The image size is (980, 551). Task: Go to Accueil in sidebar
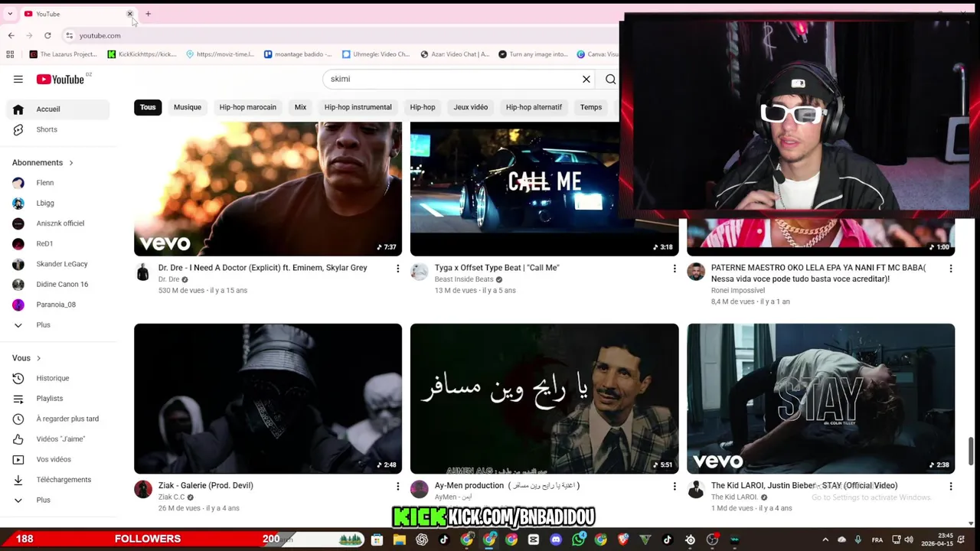[58, 109]
